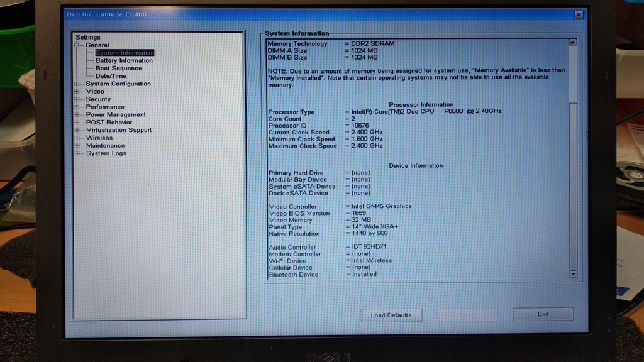Viewport: 644px width, 362px height.
Task: Click the Modem Controller row
Action: [x=319, y=254]
